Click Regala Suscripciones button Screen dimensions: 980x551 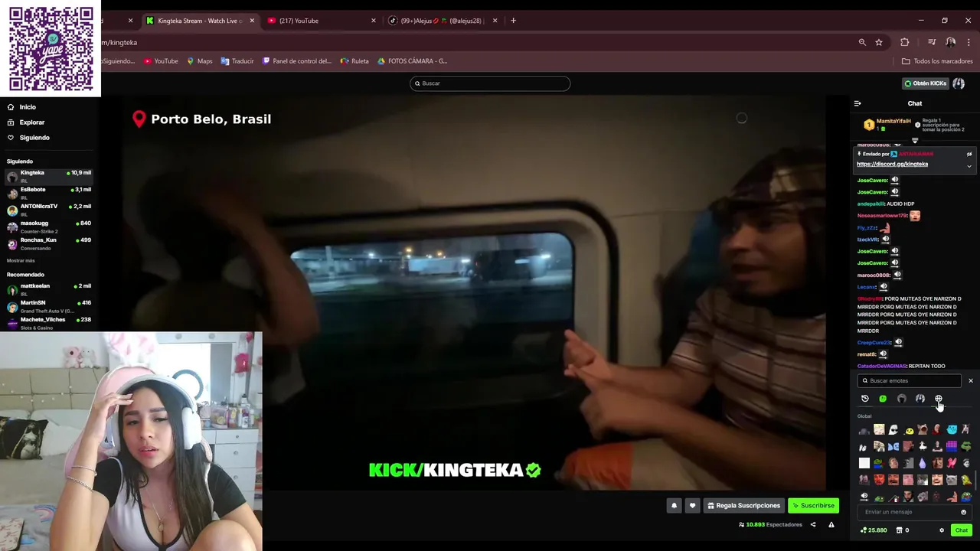[x=743, y=506]
